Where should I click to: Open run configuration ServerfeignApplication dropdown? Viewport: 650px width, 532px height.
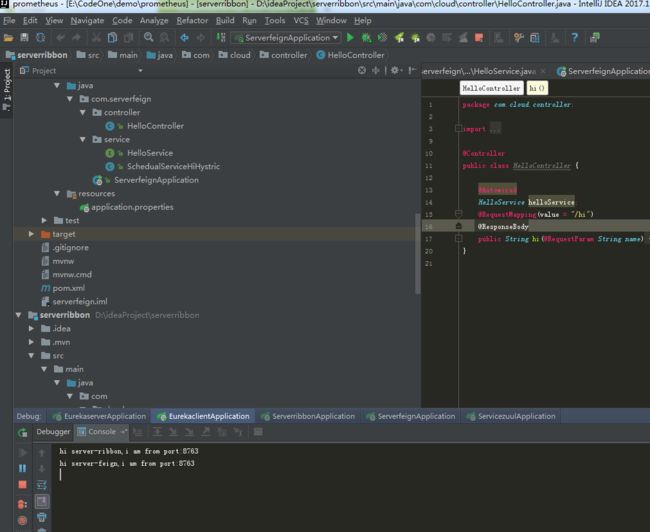tap(286, 38)
